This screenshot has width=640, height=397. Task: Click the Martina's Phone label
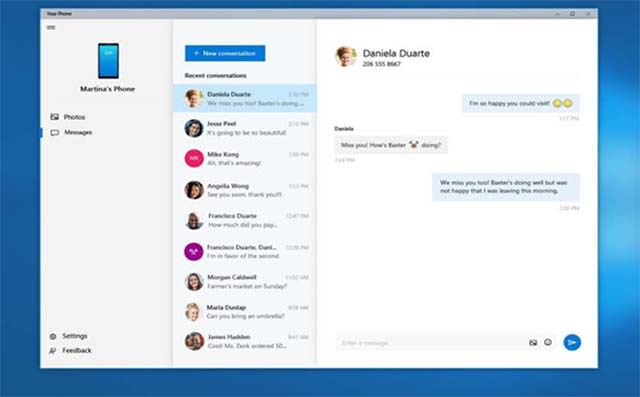point(107,89)
